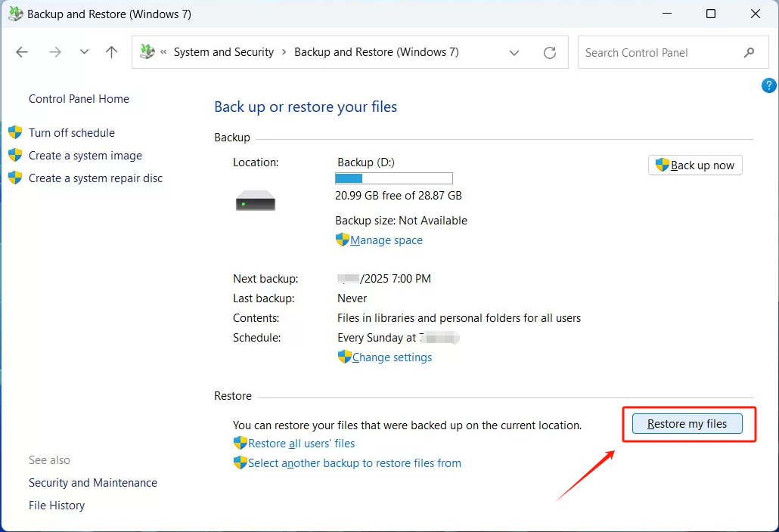Viewport: 779px width, 532px height.
Task: Click Create a system image link
Action: 85,156
